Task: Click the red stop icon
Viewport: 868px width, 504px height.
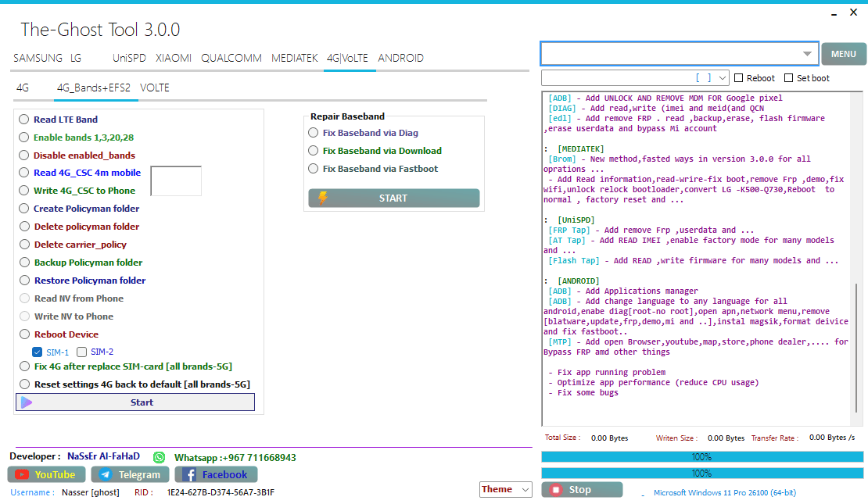Action: point(554,490)
